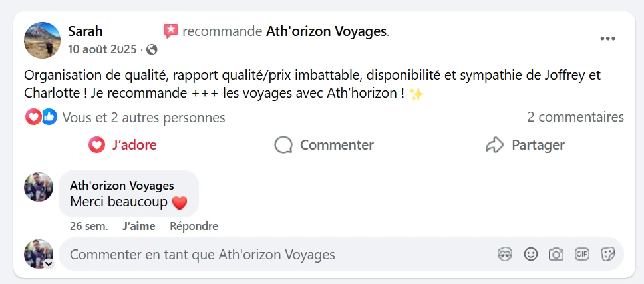Expand the 2 commentaires link
644x284 pixels.
pos(575,117)
